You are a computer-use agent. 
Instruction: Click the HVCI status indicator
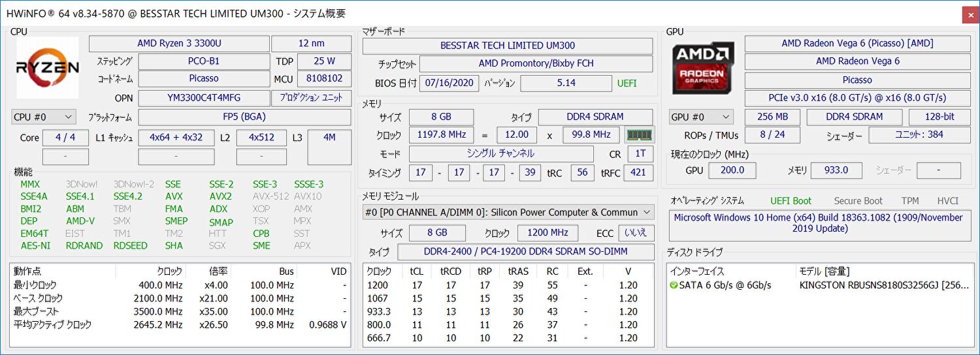(x=948, y=201)
